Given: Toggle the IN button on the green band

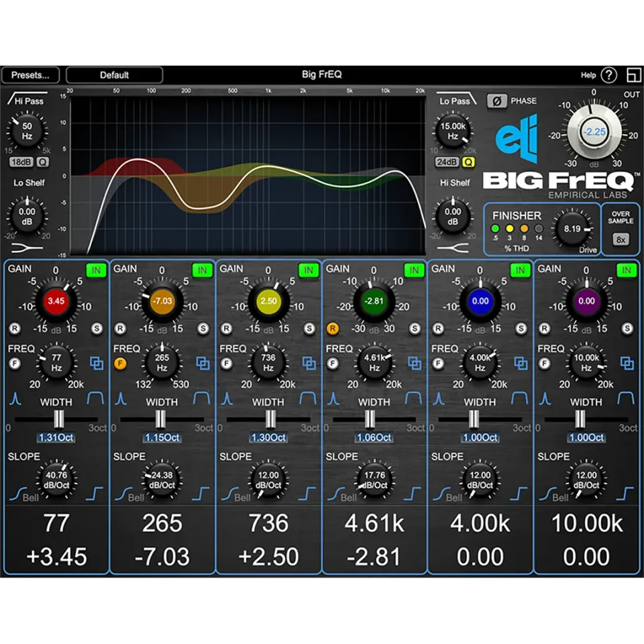Looking at the screenshot, I should point(414,270).
